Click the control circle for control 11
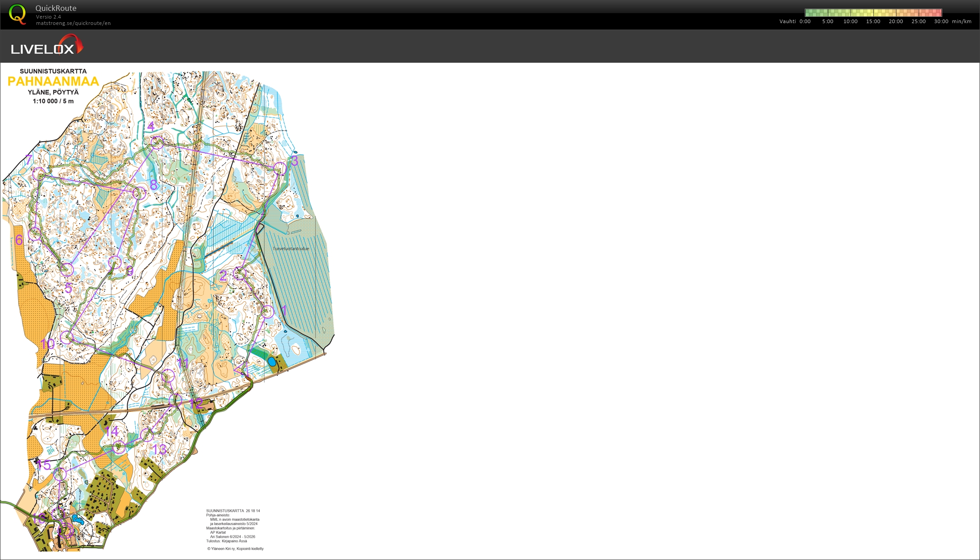Image resolution: width=980 pixels, height=560 pixels. 168,376
